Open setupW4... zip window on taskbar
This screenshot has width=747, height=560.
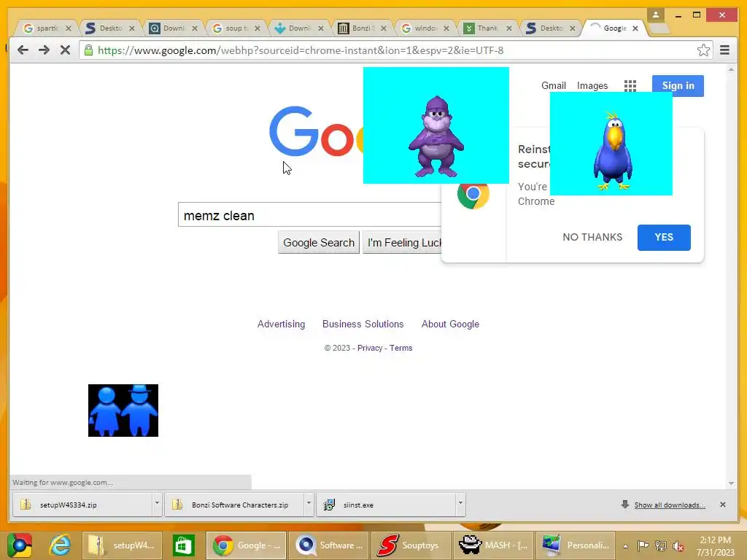pos(122,545)
